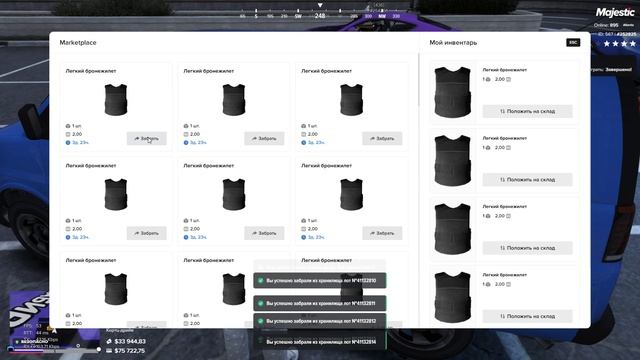Click Положить на склад for fourth inventory vest

(x=527, y=316)
